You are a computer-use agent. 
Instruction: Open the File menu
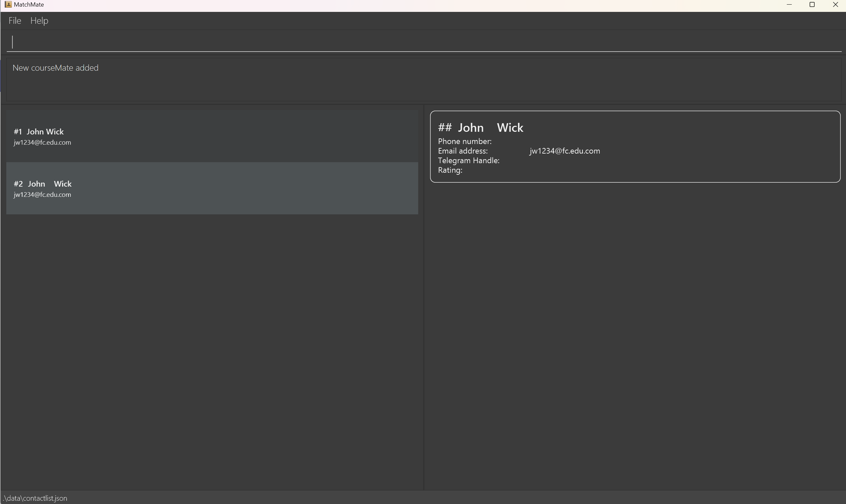15,21
